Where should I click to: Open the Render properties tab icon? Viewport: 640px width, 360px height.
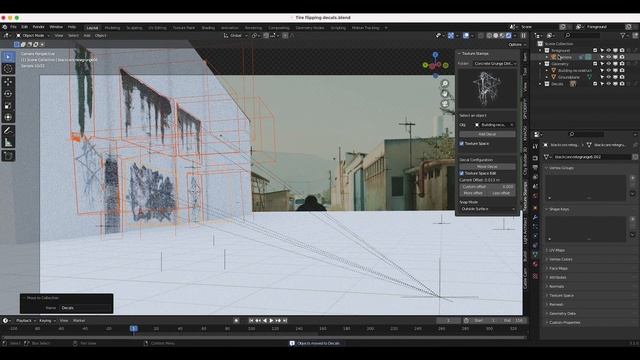(535, 157)
